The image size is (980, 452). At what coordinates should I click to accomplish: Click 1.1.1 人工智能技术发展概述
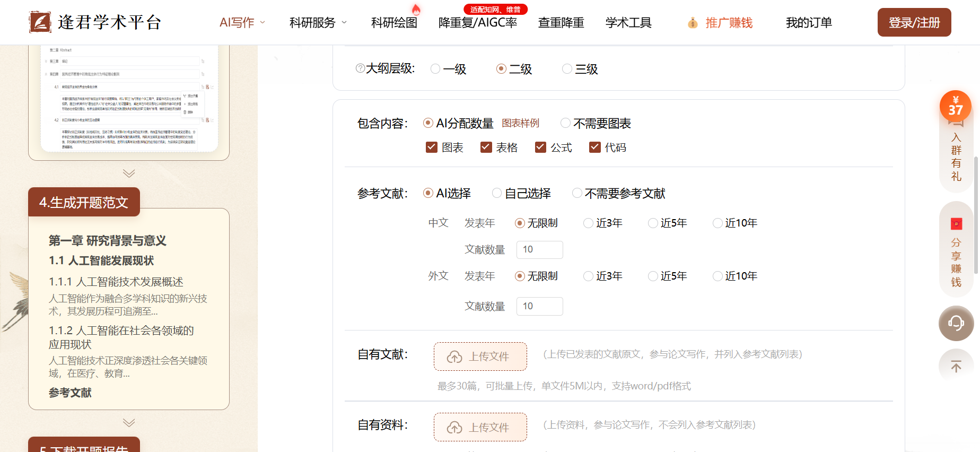point(116,282)
